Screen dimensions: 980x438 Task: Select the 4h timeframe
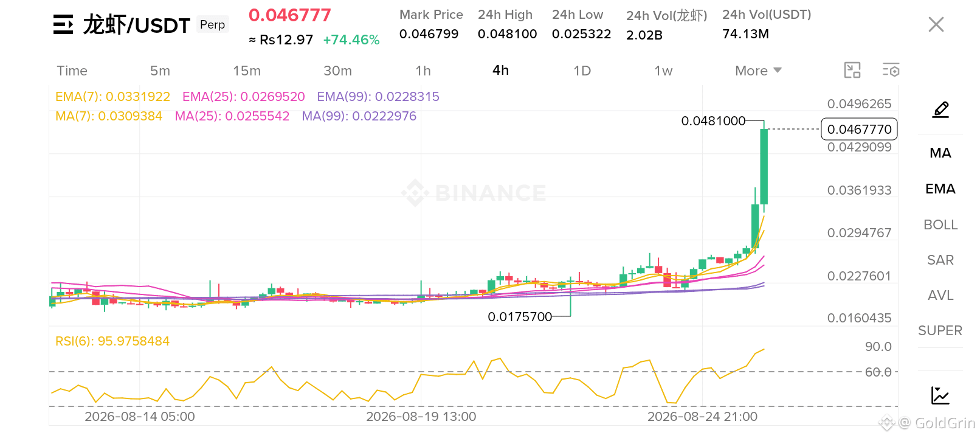click(500, 71)
